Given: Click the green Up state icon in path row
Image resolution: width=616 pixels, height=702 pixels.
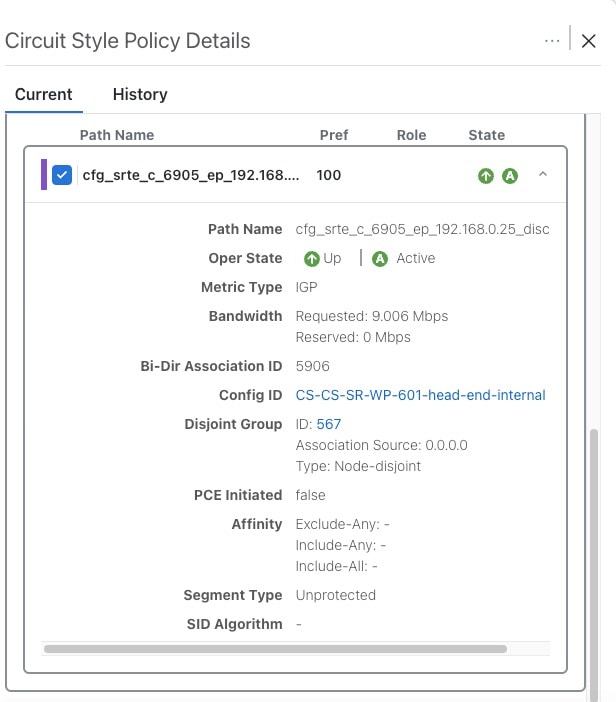Looking at the screenshot, I should coord(486,176).
